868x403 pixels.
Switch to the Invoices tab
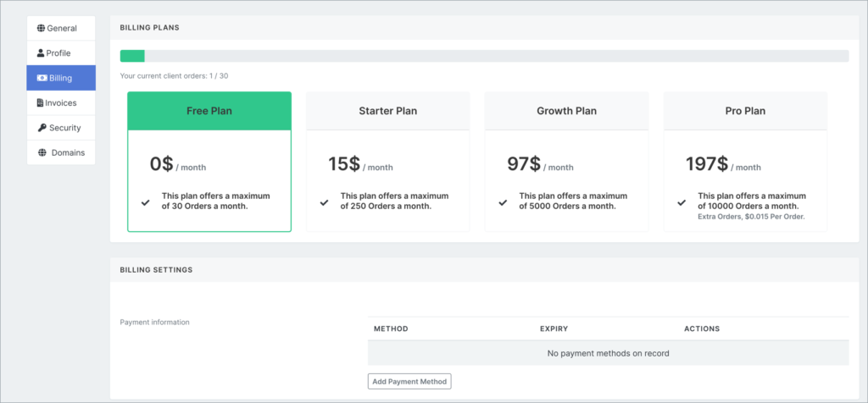[61, 103]
